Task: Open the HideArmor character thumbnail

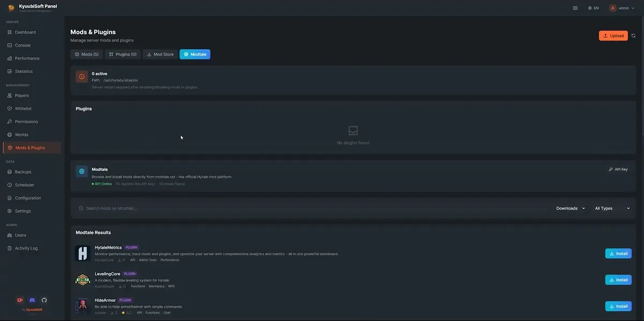Action: pos(83,307)
